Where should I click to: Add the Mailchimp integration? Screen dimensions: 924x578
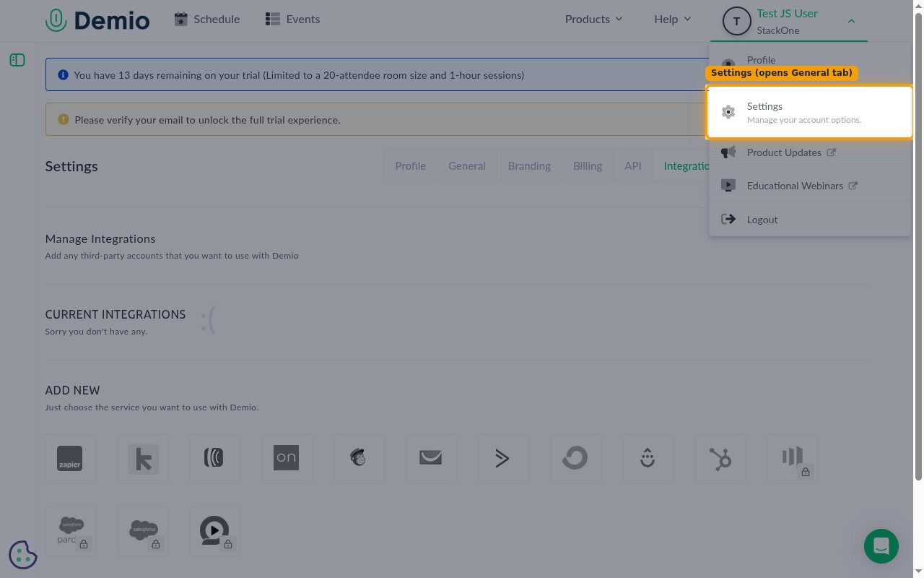point(359,459)
